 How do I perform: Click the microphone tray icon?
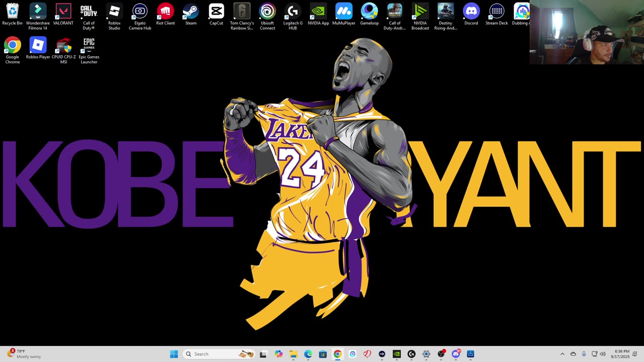(x=584, y=354)
